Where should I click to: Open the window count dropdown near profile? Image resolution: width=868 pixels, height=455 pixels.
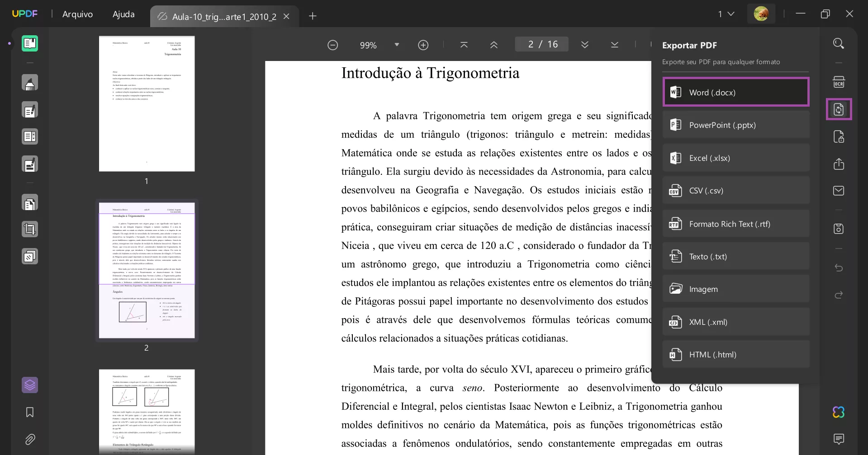pos(726,14)
